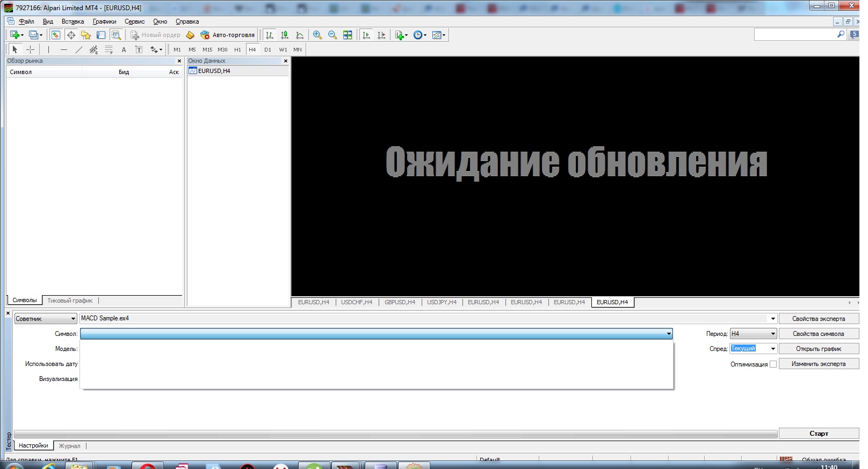Set timeframe to M30
The height and width of the screenshot is (469, 868).
(x=222, y=49)
